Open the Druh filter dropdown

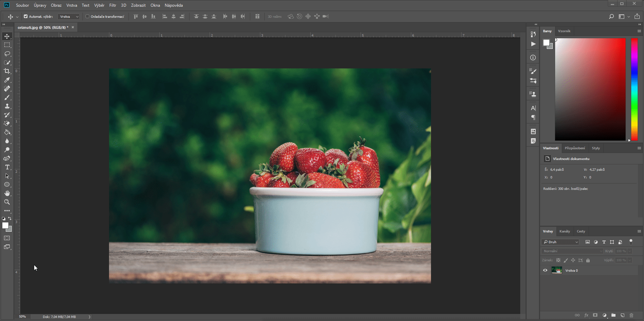click(x=560, y=242)
